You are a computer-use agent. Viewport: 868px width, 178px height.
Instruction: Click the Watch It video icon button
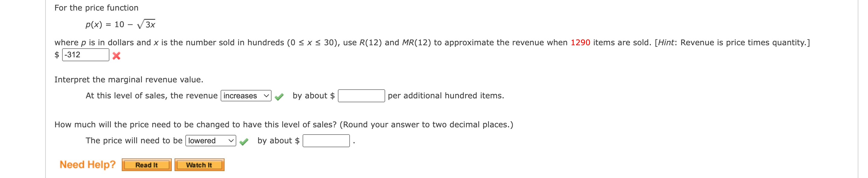pos(199,165)
